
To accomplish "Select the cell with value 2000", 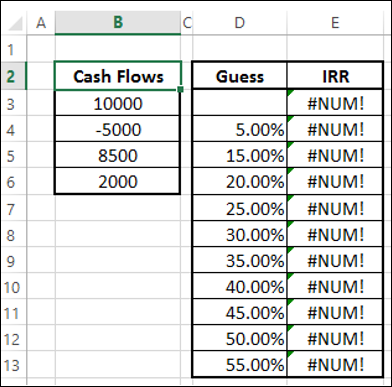I will (x=117, y=181).
